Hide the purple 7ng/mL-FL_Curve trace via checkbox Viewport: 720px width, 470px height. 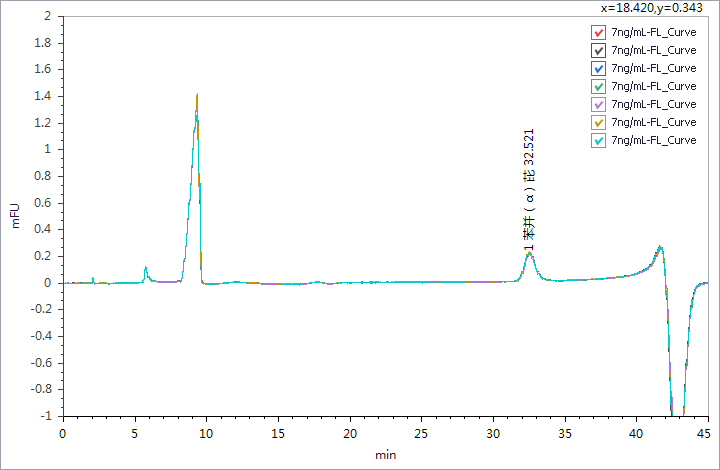(x=598, y=104)
